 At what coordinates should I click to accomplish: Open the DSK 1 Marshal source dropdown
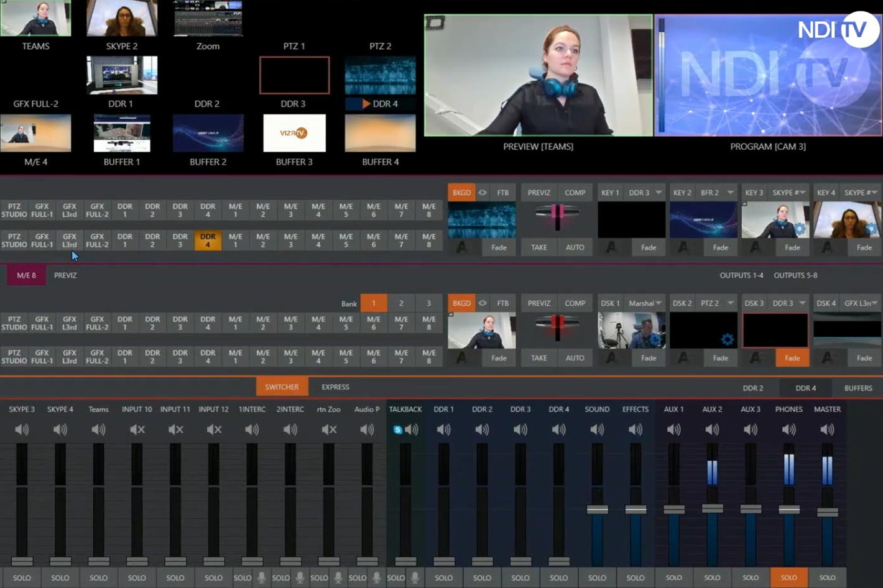[x=645, y=303]
